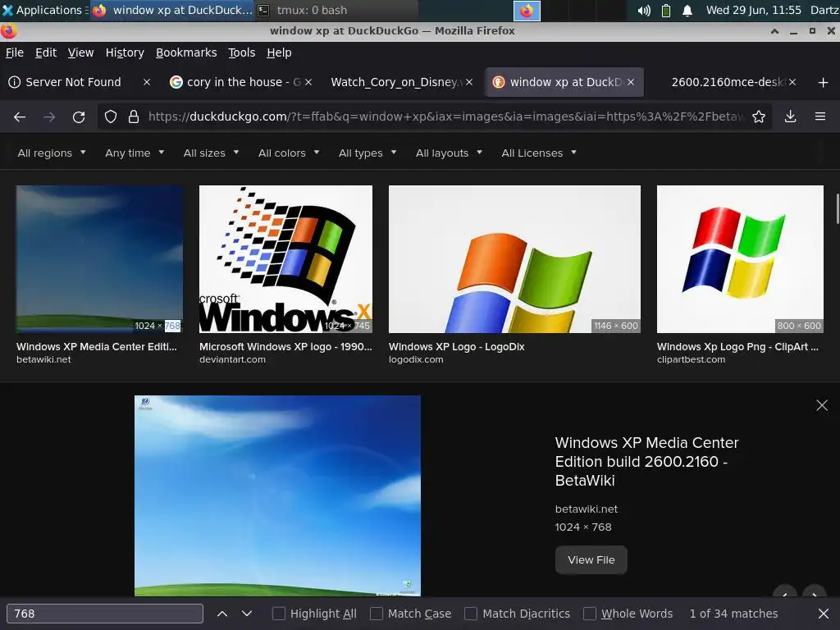Click the forward navigation arrow
The image size is (840, 630).
coord(49,116)
